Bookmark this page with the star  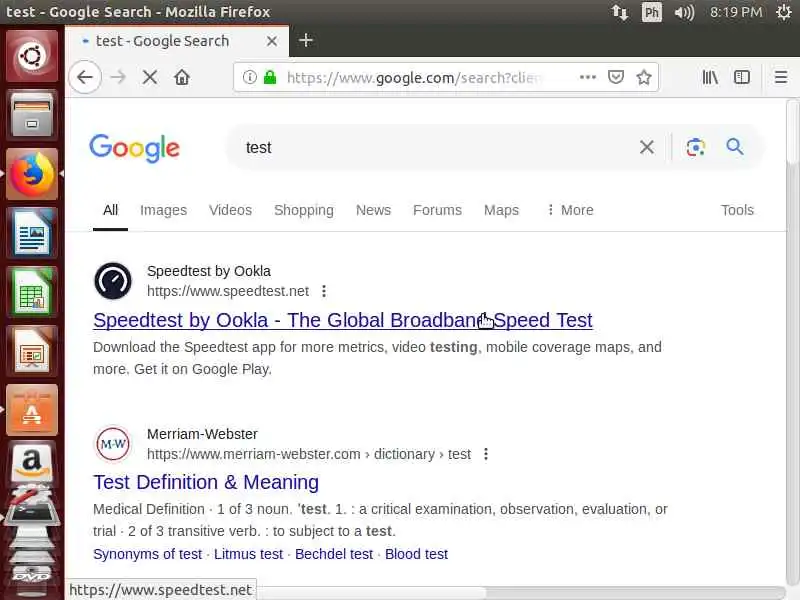pyautogui.click(x=644, y=77)
